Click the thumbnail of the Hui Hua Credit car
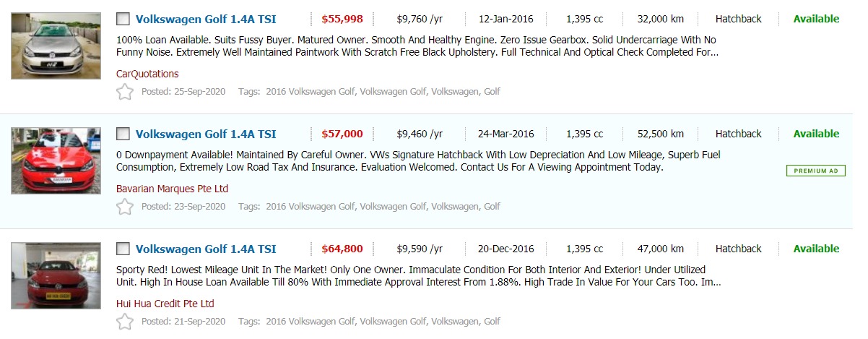This screenshot has width=868, height=339. click(56, 275)
